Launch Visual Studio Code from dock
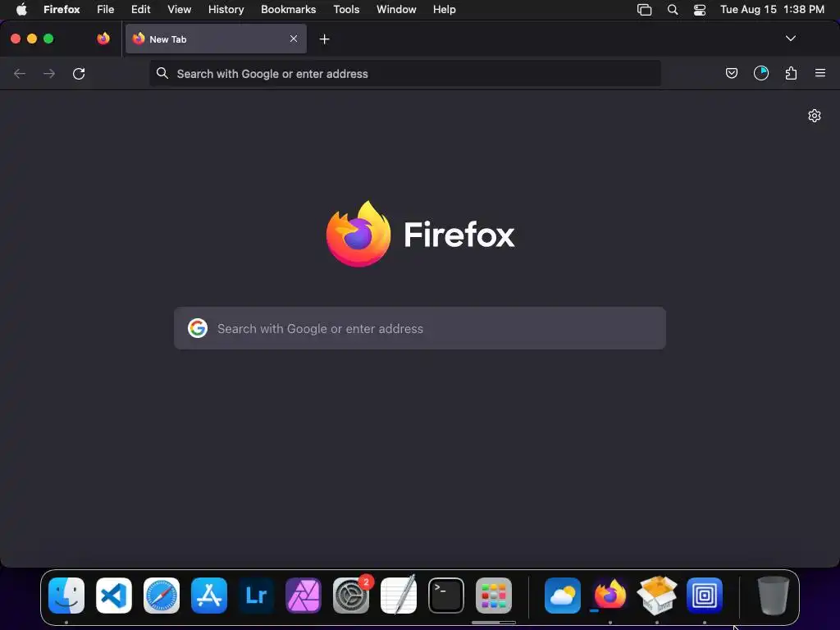 tap(114, 596)
